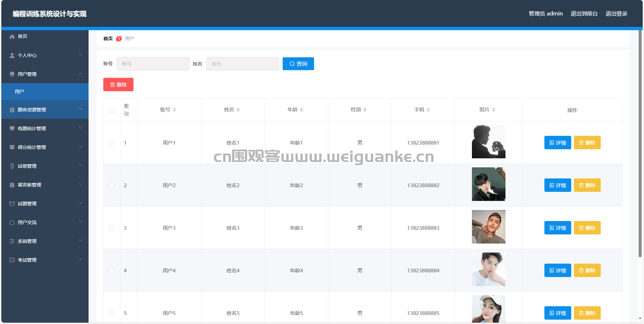Viewport: 644px width, 324px height.
Task: Click 首页 in the breadcrumb
Action: (108, 39)
